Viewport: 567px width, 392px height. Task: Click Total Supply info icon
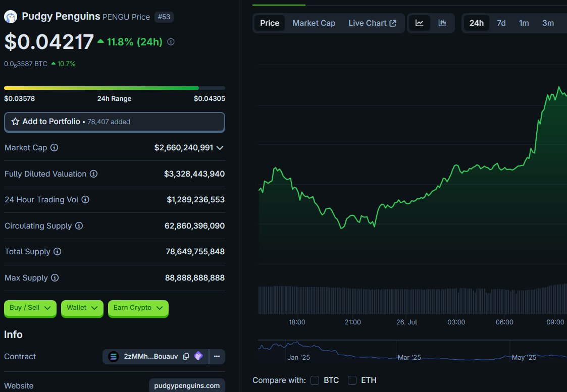click(58, 251)
